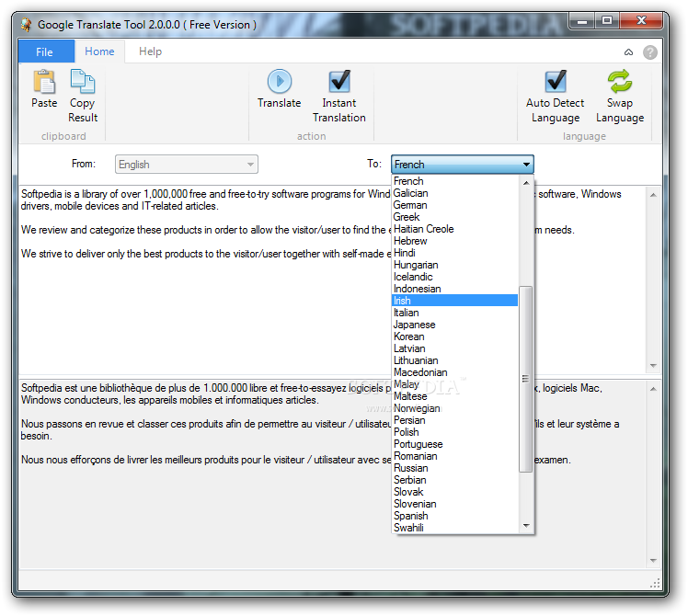Click the source text box scroll-up arrow
The image size is (688, 616).
coord(653,195)
